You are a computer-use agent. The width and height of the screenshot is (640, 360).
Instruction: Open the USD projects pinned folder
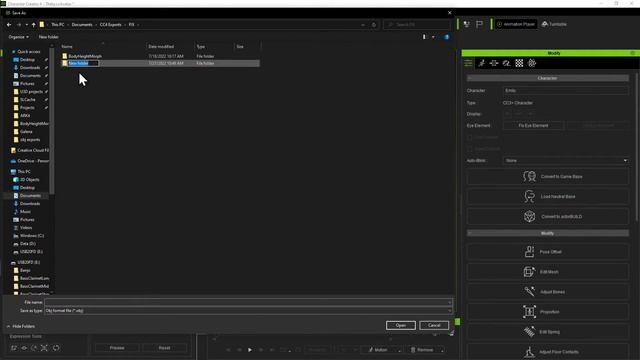31,91
